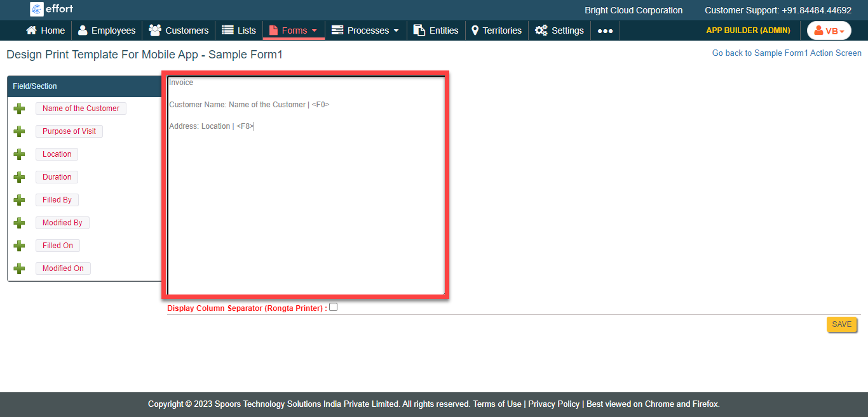Expand the Processes dropdown menu
This screenshot has width=868, height=417.
tap(365, 30)
